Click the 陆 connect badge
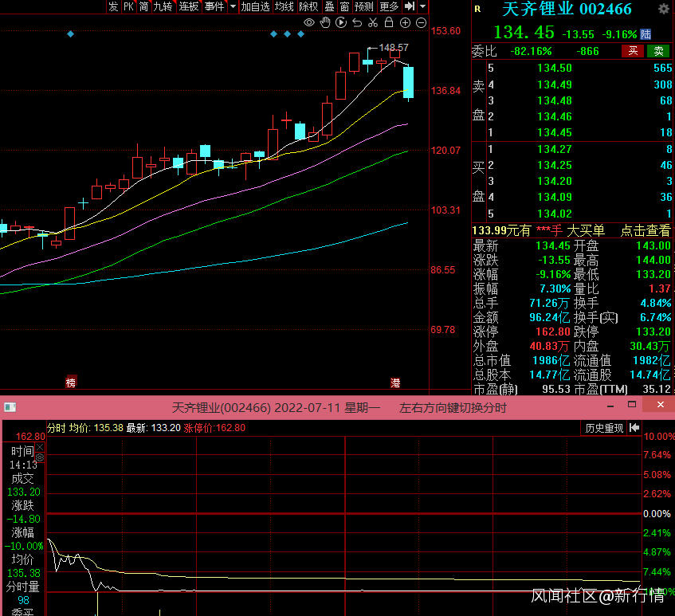This screenshot has height=616, width=675. coord(646,34)
